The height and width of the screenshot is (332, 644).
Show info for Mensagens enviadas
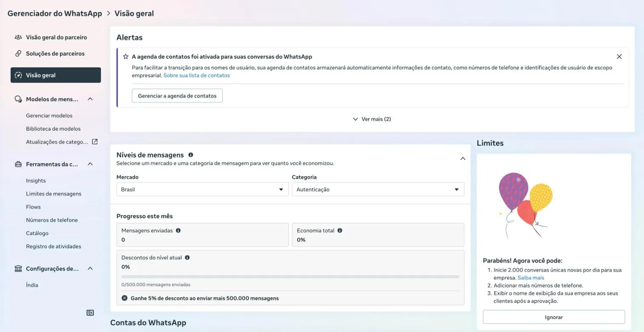178,231
